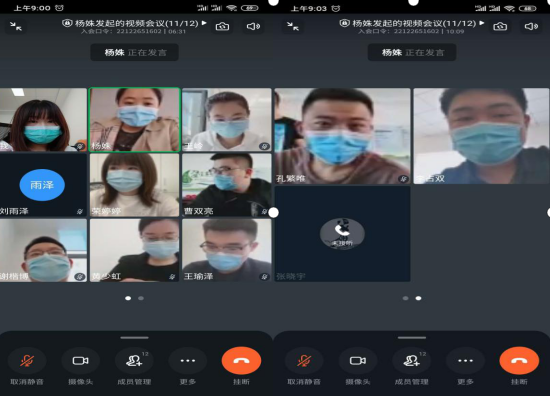This screenshot has height=396, width=550.
Task: Tap speaker volume icon in left screen header
Action: pyautogui.click(x=253, y=26)
